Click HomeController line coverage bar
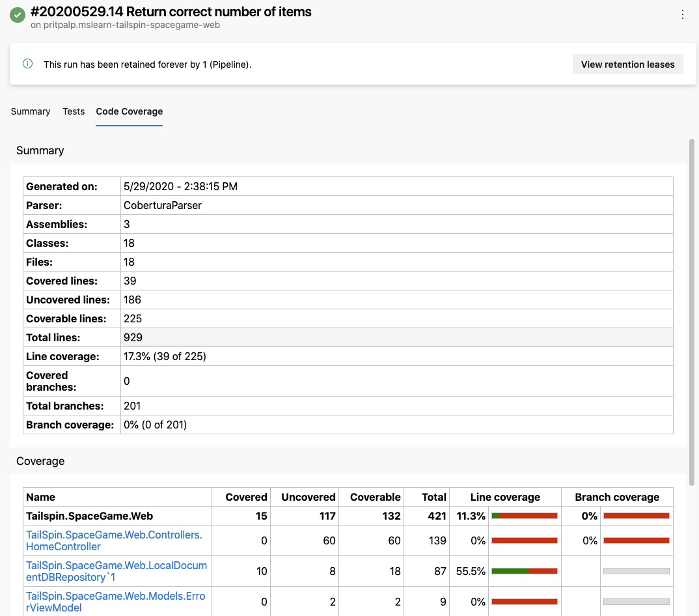Screen dimensions: 699x616 (x=525, y=540)
